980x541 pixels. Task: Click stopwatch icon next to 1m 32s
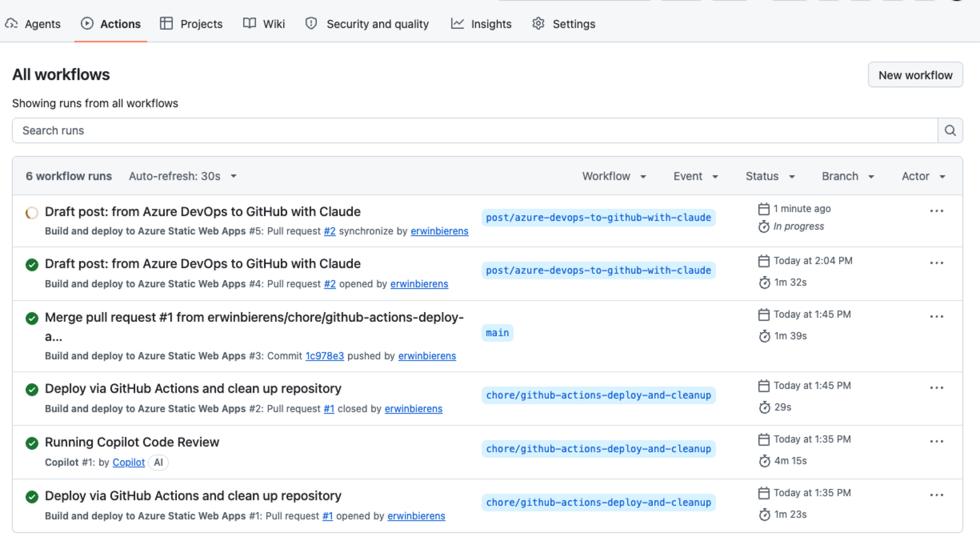(764, 282)
